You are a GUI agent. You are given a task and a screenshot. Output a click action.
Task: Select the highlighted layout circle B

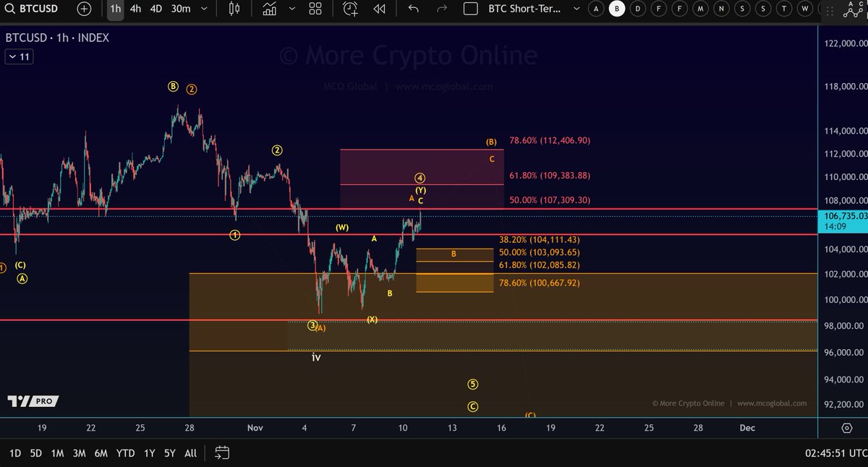(x=616, y=9)
